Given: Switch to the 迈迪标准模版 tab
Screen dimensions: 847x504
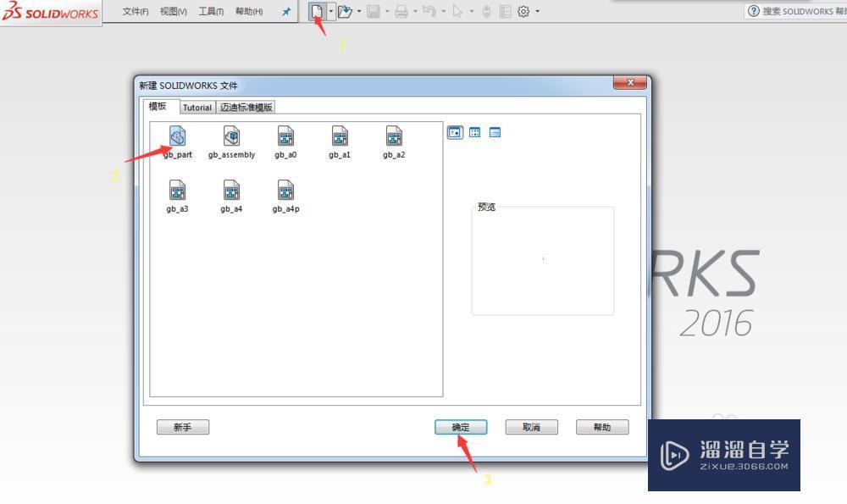Looking at the screenshot, I should pos(246,108).
